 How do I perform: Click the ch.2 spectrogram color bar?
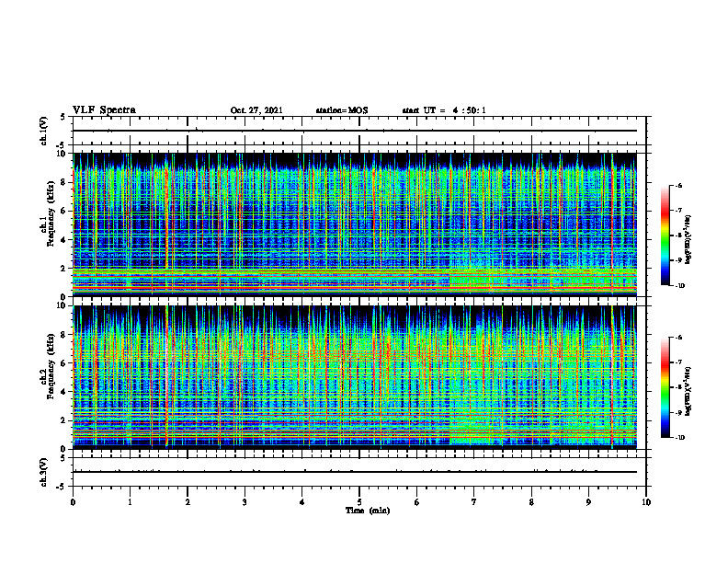point(665,387)
